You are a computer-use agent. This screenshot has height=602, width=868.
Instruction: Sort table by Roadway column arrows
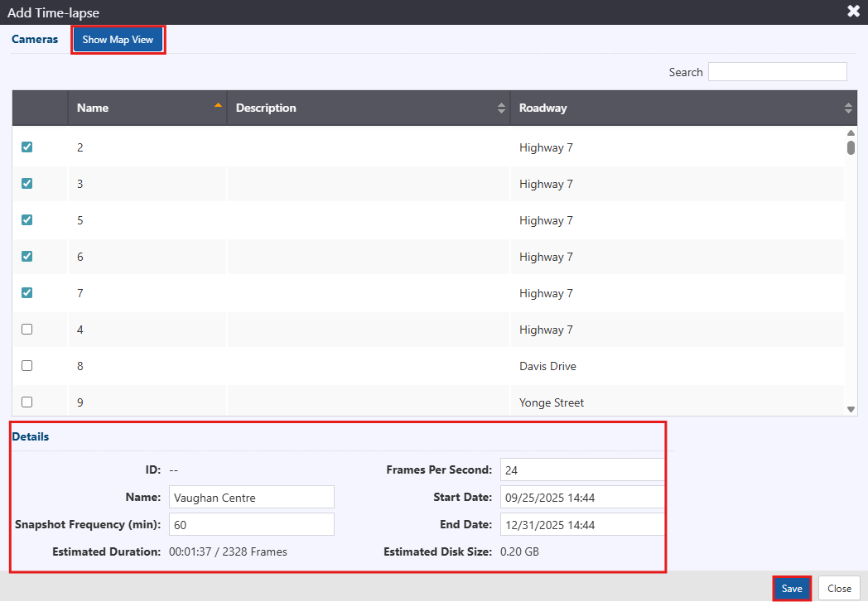pyautogui.click(x=848, y=108)
